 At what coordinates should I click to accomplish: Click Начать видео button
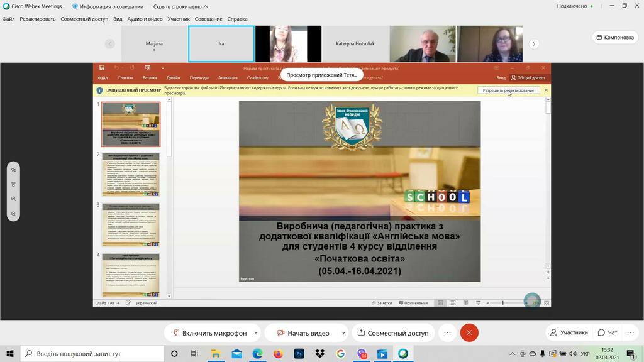(303, 333)
